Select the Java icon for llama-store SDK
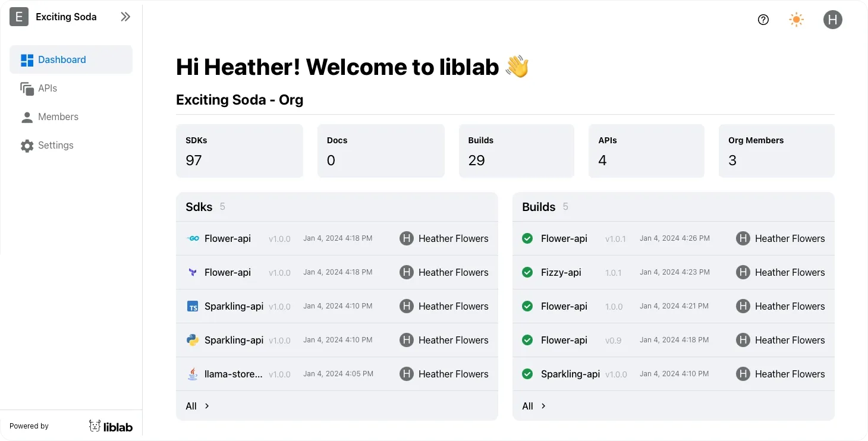Viewport: 868px width, 441px height. [193, 373]
